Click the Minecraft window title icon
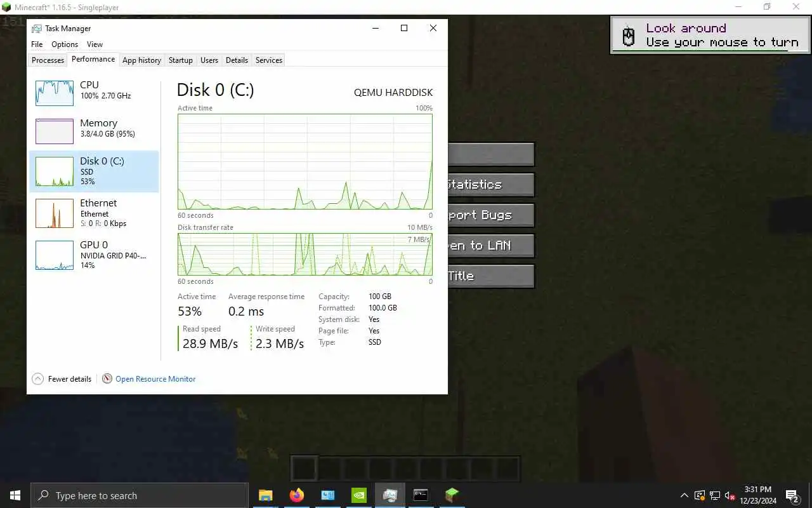The image size is (812, 508). click(6, 7)
